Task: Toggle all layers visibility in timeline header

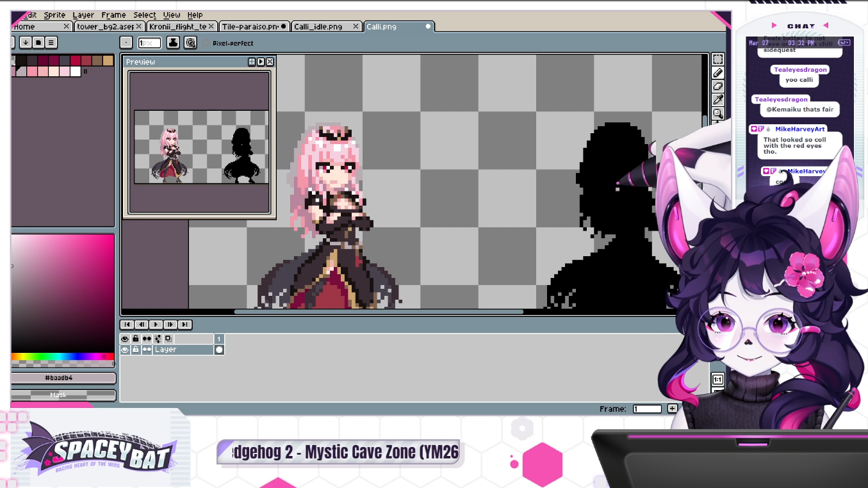Action: click(x=125, y=339)
